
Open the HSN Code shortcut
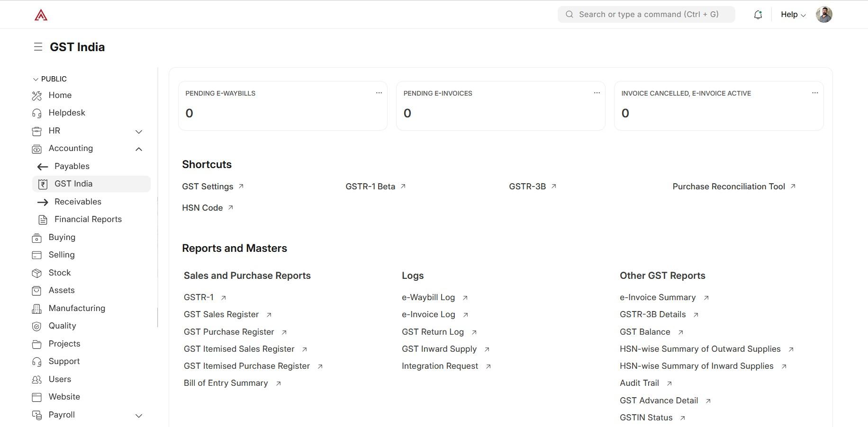pyautogui.click(x=208, y=208)
